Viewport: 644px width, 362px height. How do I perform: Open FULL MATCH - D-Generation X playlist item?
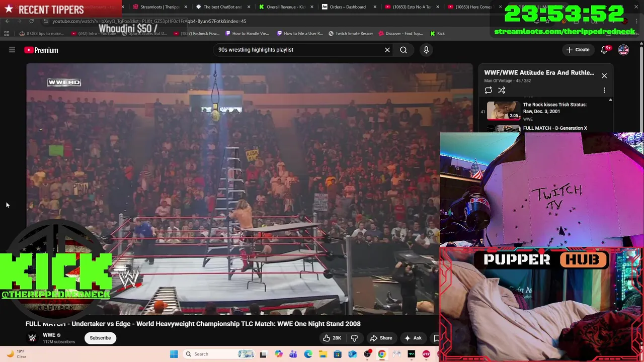[x=555, y=128]
